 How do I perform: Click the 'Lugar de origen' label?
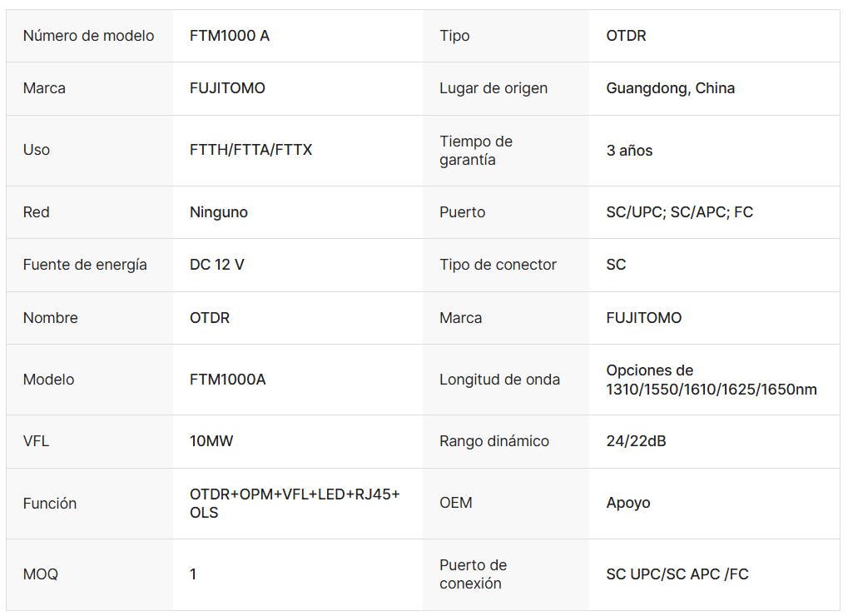[493, 88]
